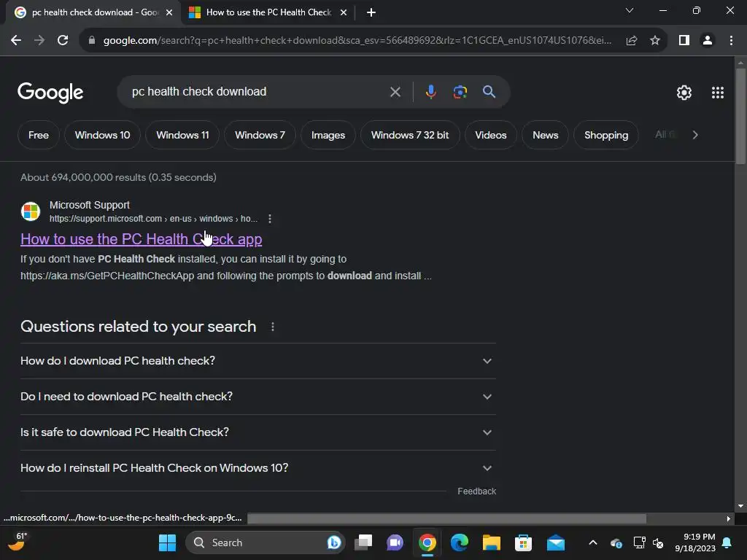The height and width of the screenshot is (560, 747).
Task: Show more search filter chips with the arrow
Action: (x=695, y=135)
